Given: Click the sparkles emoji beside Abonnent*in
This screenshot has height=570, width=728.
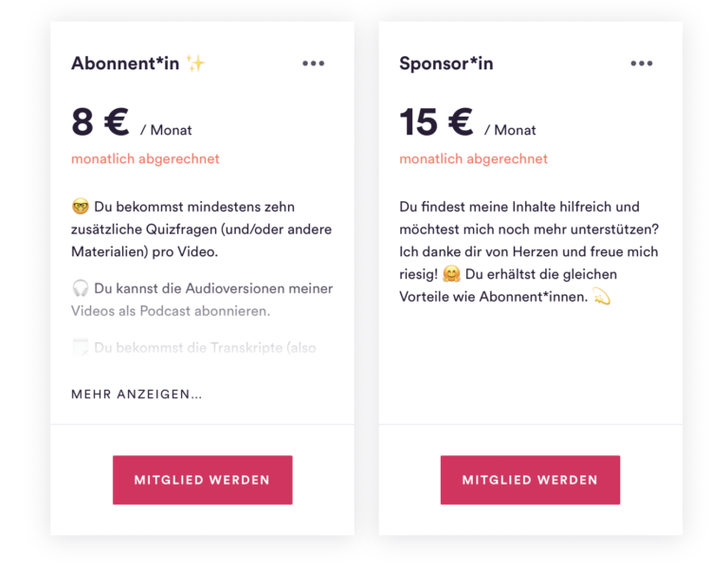Looking at the screenshot, I should 195,64.
